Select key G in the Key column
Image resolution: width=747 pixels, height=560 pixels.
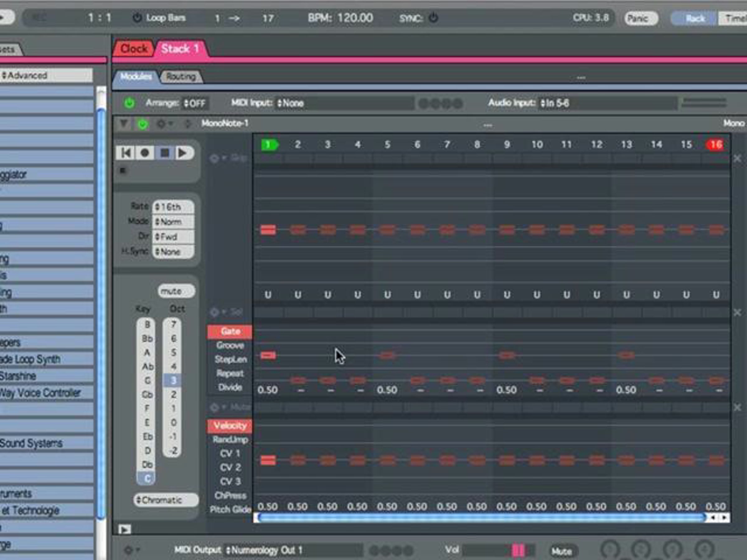point(147,380)
